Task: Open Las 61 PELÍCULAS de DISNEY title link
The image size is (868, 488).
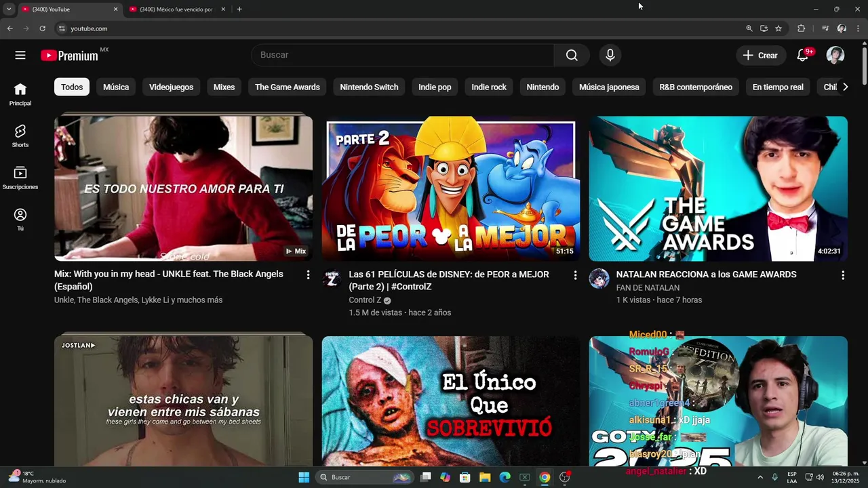Action: coord(449,281)
